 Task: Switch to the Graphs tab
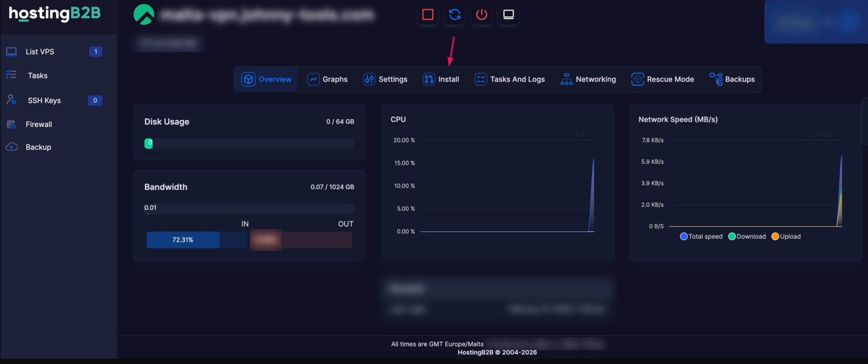coord(327,79)
